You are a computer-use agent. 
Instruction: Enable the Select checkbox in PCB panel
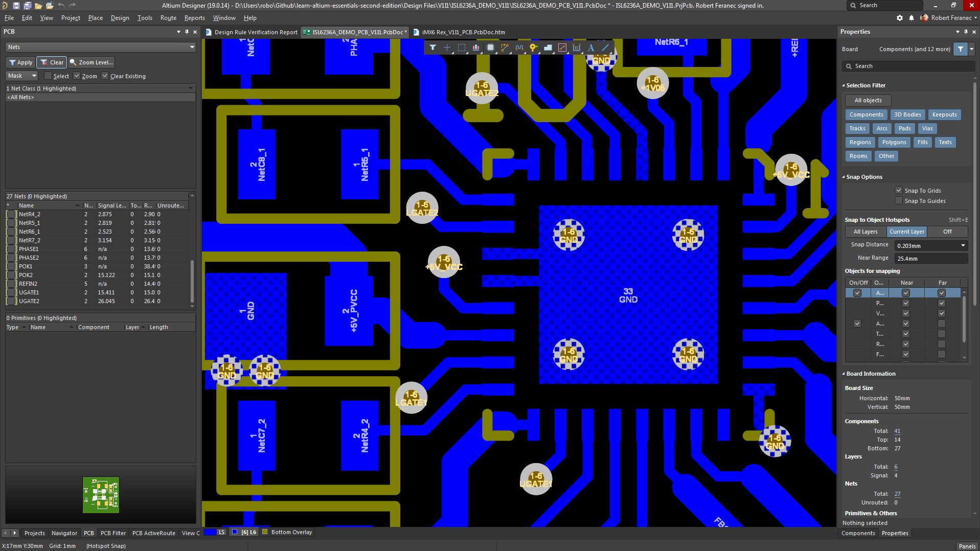48,76
